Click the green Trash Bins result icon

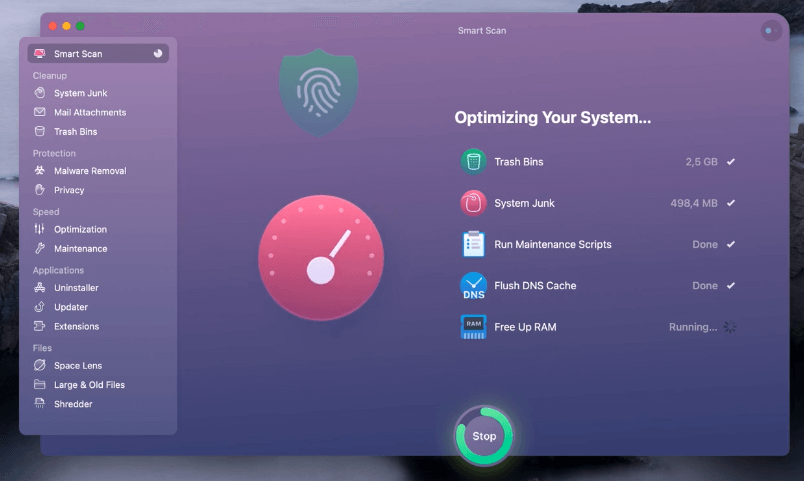click(473, 162)
